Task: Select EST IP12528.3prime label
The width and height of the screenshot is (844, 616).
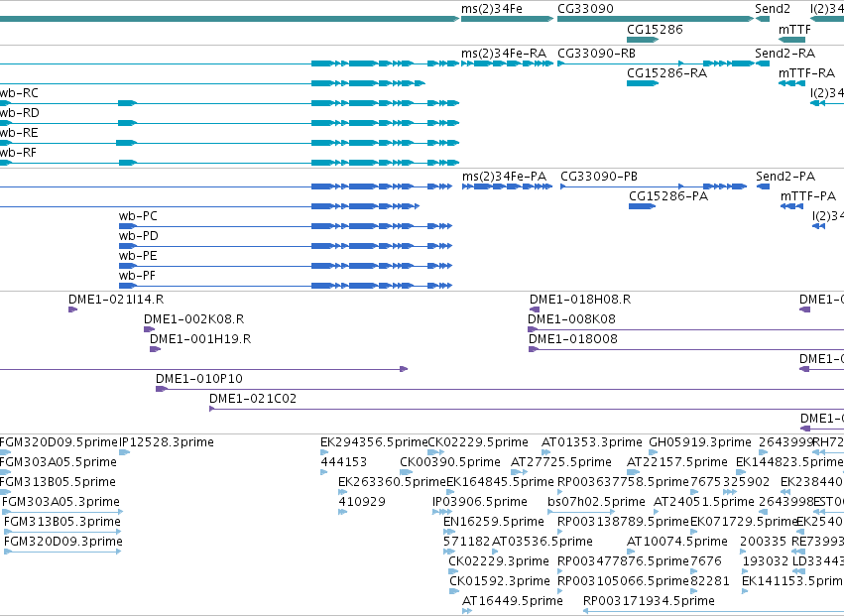Action: (x=167, y=442)
